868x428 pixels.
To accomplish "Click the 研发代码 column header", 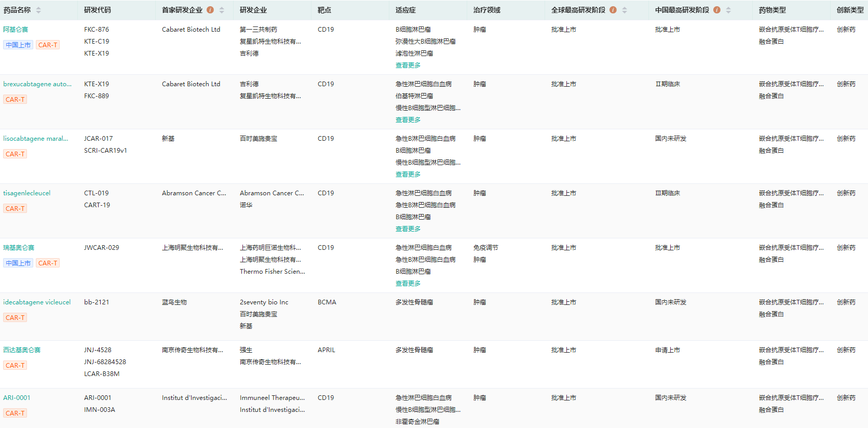I will pyautogui.click(x=98, y=10).
